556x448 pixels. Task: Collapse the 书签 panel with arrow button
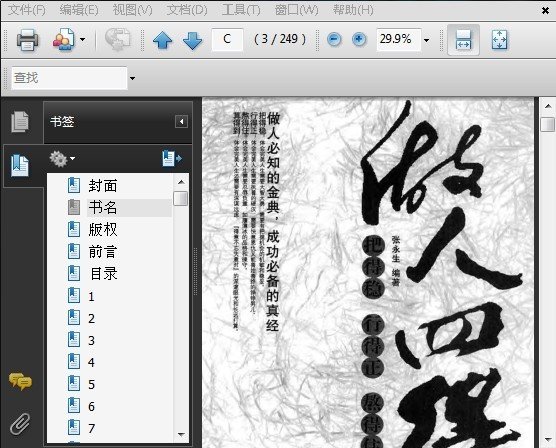(x=181, y=122)
